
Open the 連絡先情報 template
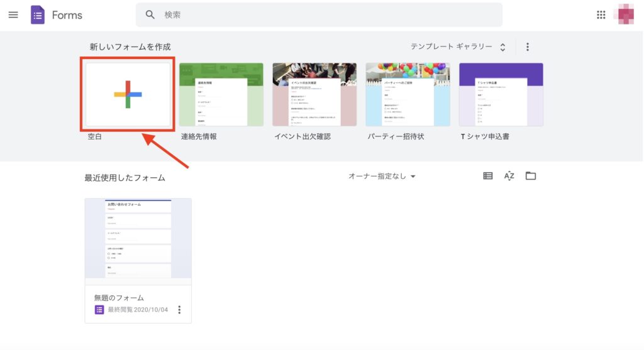(221, 94)
